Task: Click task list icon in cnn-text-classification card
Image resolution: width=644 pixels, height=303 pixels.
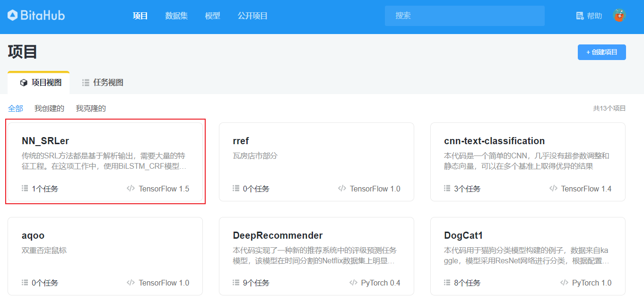Action: (x=447, y=188)
